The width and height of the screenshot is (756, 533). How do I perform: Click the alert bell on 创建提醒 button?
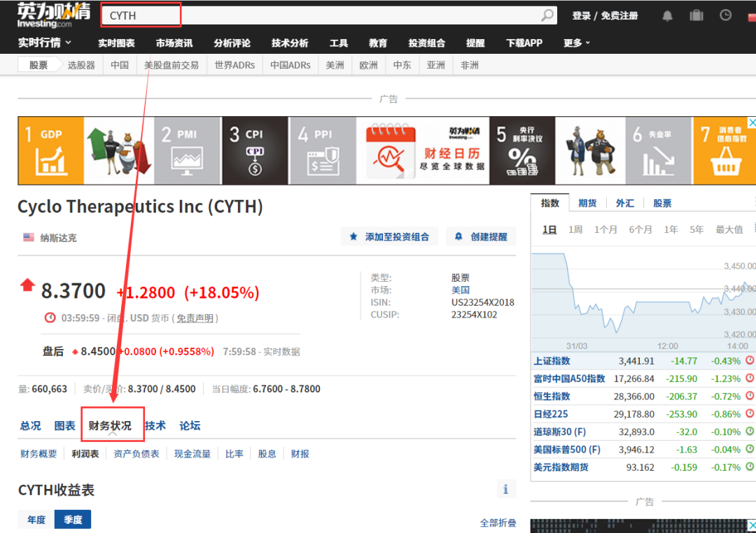tap(460, 236)
